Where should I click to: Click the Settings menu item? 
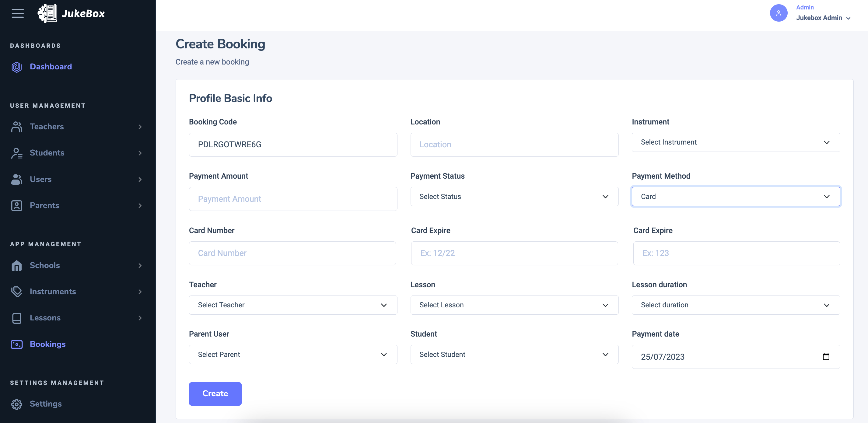[x=46, y=403]
